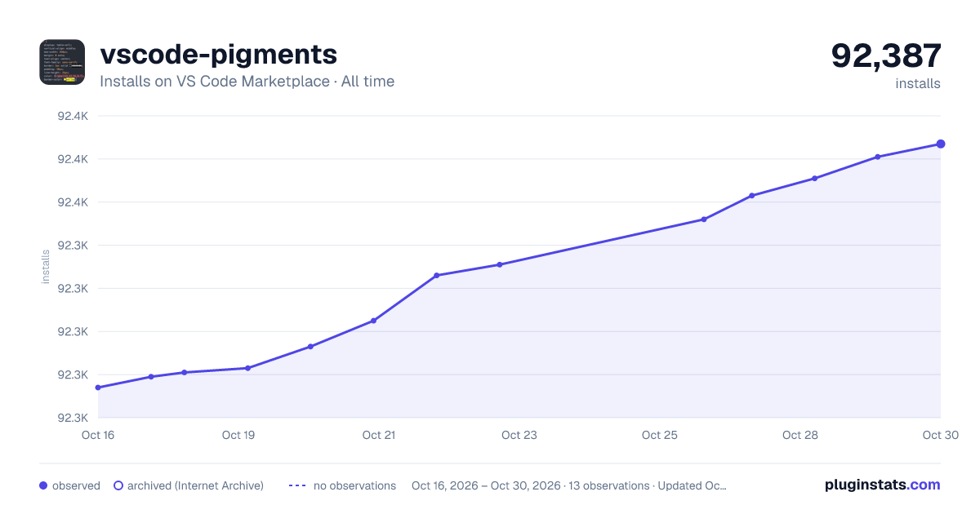
Task: Click the "no observations" legend label
Action: 354,485
